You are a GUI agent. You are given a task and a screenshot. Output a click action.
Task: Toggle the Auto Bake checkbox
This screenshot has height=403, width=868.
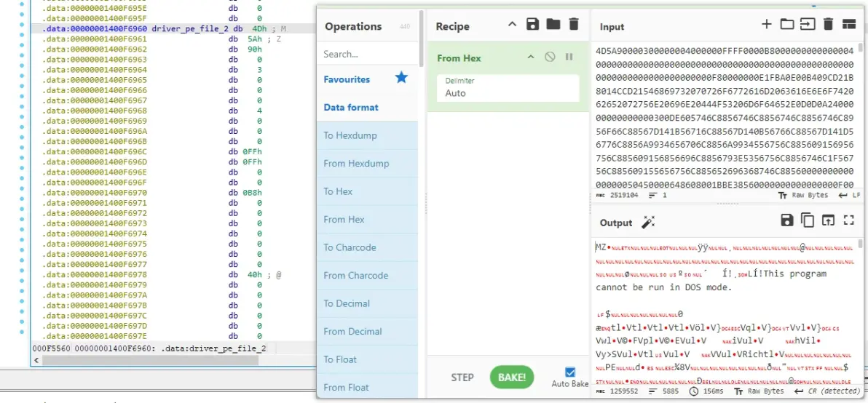[570, 372]
